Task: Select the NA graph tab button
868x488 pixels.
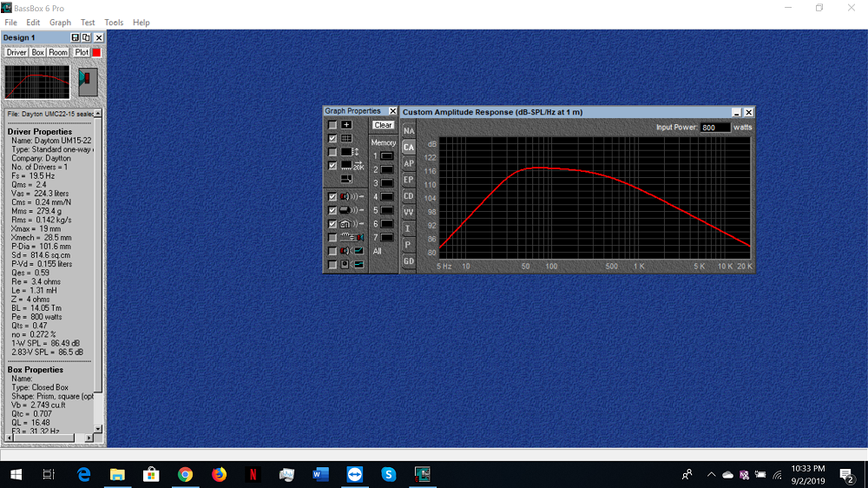Action: click(408, 131)
